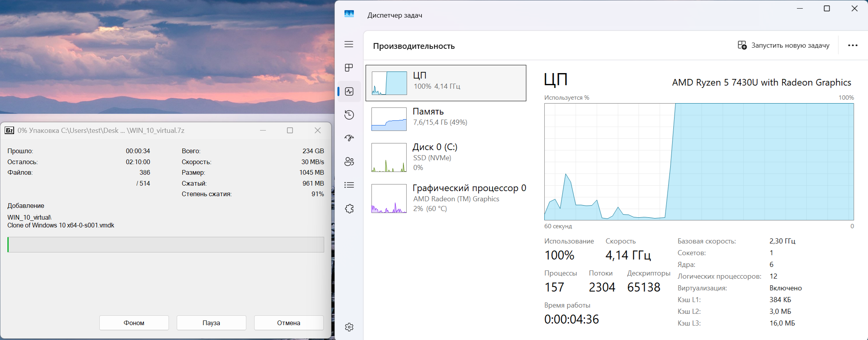Click the Фоном button in 7-Zip
This screenshot has height=340, width=868.
pos(134,323)
